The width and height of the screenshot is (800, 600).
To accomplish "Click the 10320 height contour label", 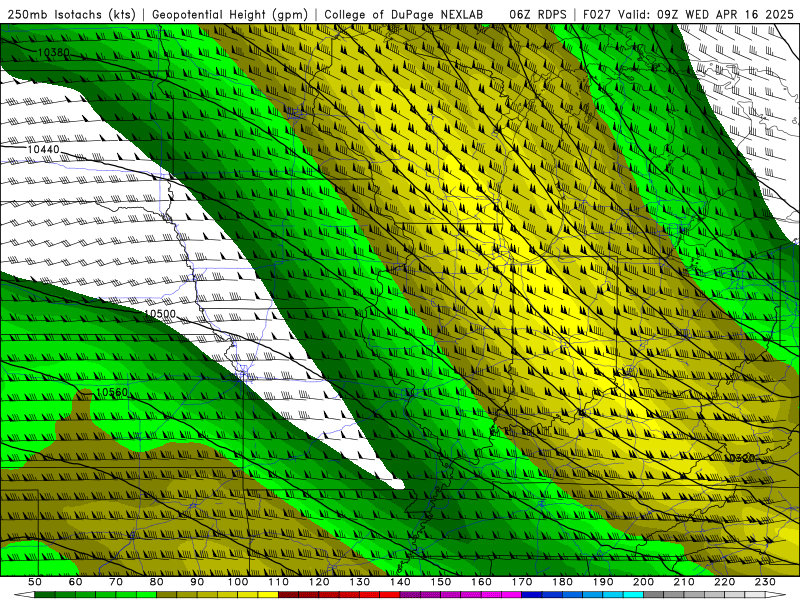I will (x=740, y=458).
